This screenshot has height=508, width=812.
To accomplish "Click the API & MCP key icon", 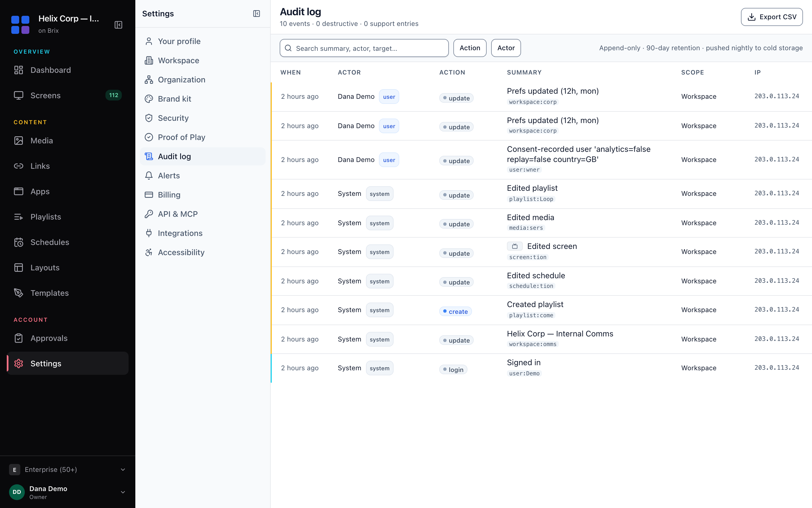I will 149,214.
